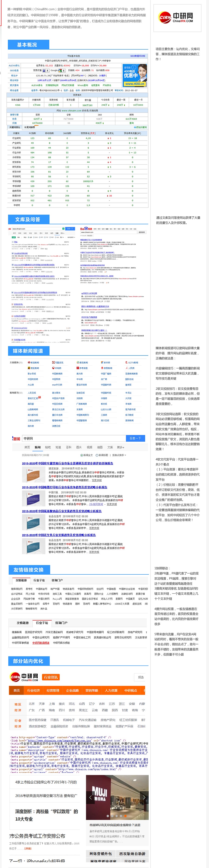Click the 中研网财商频道 red link
Viewport: 209px width, 868px height.
[41, 643]
